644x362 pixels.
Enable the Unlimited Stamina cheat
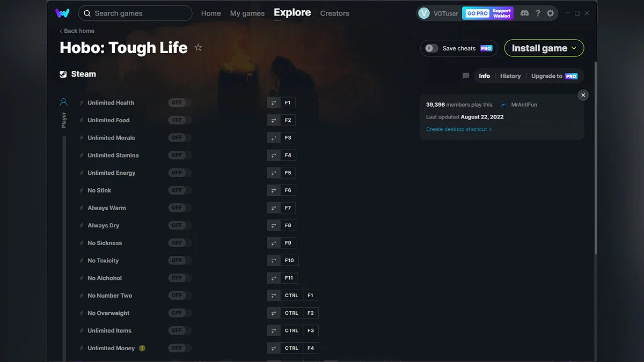click(x=179, y=155)
